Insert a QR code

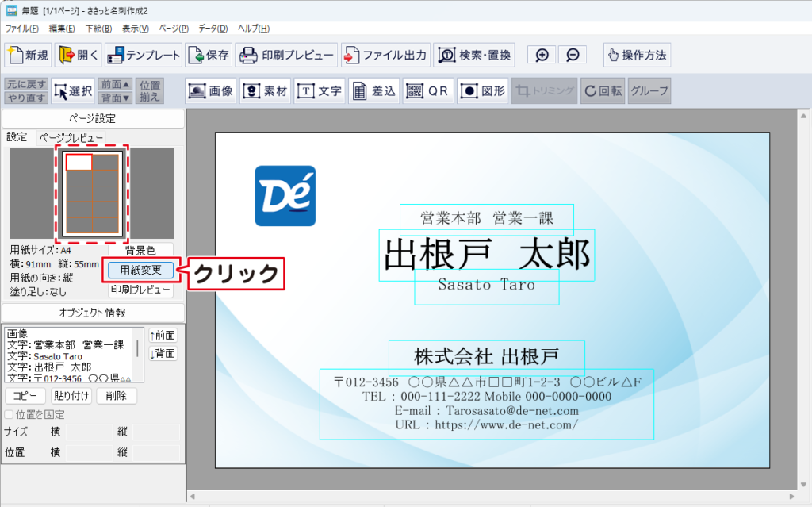click(428, 91)
